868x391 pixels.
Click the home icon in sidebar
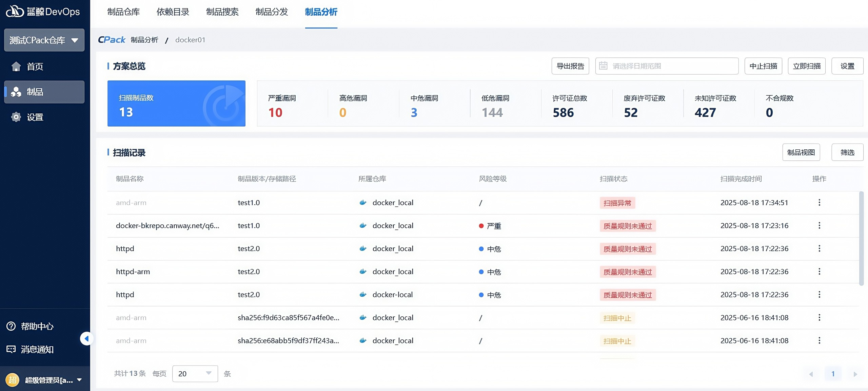coord(16,67)
